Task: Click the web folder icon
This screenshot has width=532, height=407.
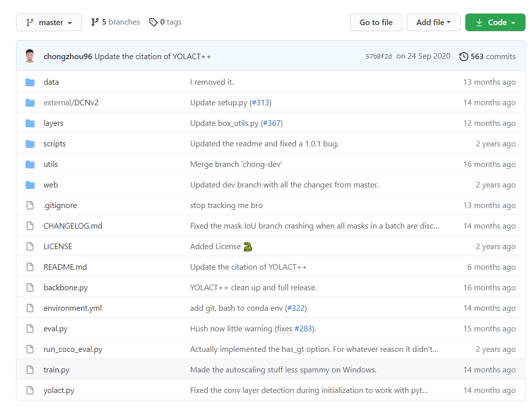Action: coord(30,185)
